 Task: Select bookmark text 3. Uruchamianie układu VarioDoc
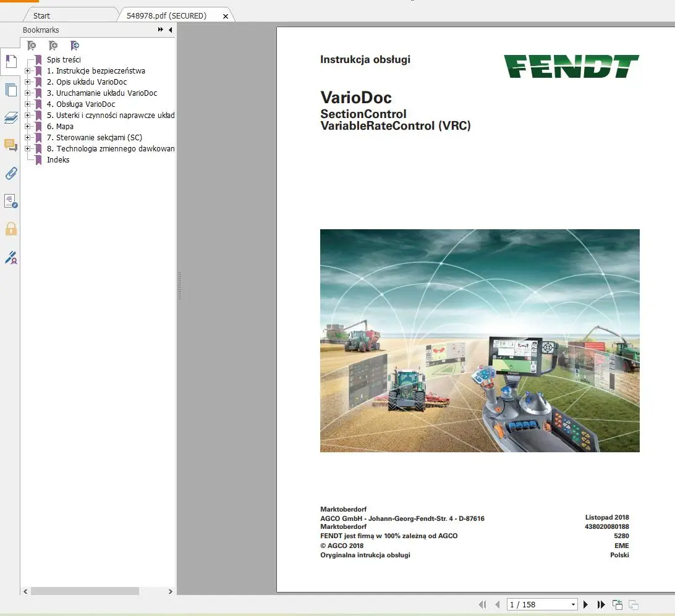(x=102, y=93)
